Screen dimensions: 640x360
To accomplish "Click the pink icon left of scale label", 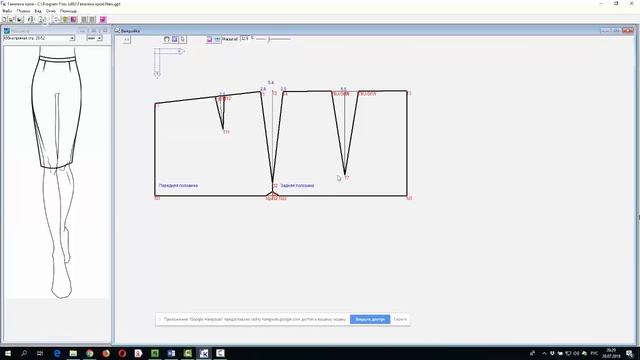I will pos(209,39).
